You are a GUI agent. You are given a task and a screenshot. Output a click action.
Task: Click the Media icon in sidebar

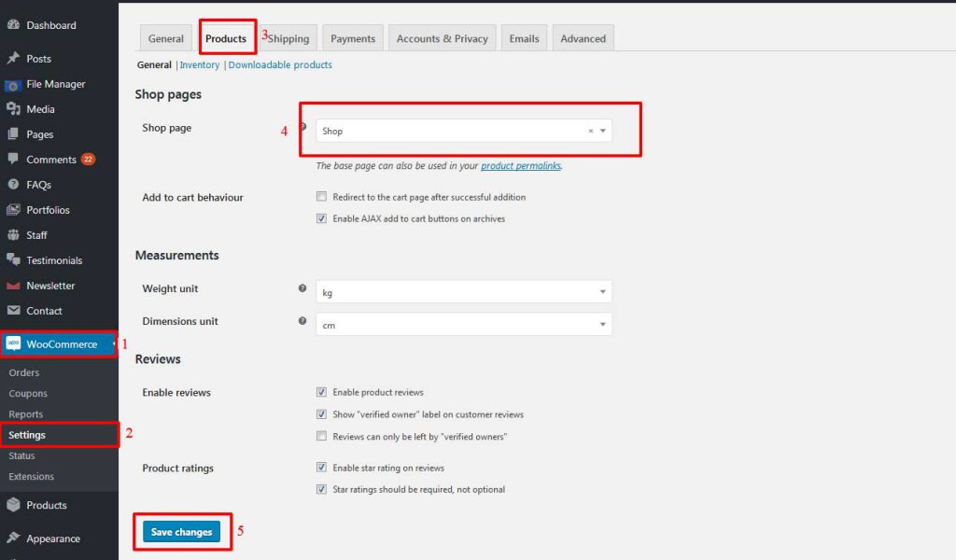coord(13,109)
